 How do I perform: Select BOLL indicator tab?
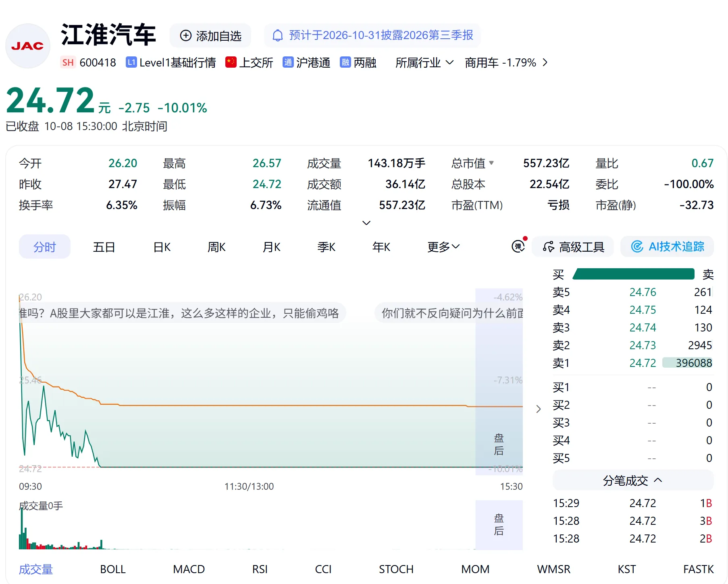[113, 569]
